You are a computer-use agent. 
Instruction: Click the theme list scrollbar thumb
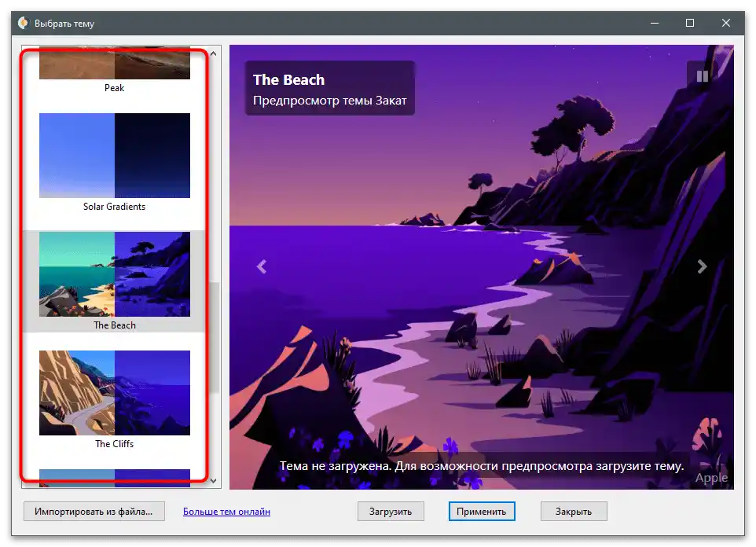(x=214, y=338)
